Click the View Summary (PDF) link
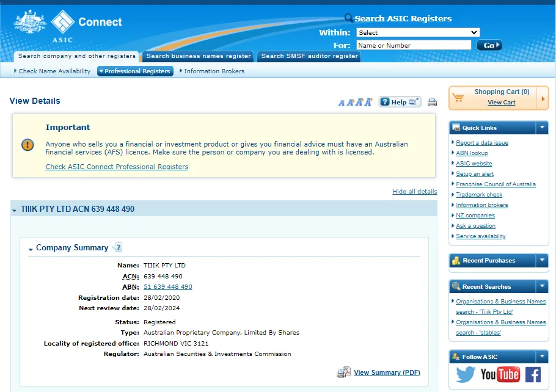 [387, 372]
